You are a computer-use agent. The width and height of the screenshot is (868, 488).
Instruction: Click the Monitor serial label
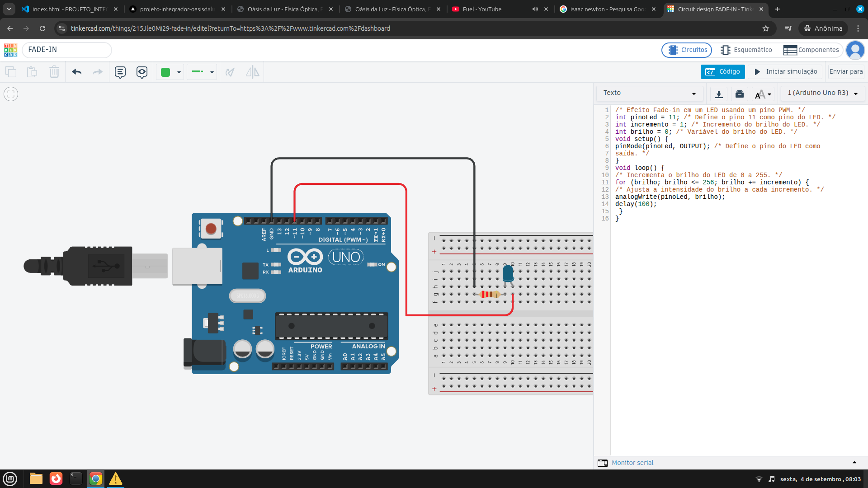pyautogui.click(x=632, y=463)
